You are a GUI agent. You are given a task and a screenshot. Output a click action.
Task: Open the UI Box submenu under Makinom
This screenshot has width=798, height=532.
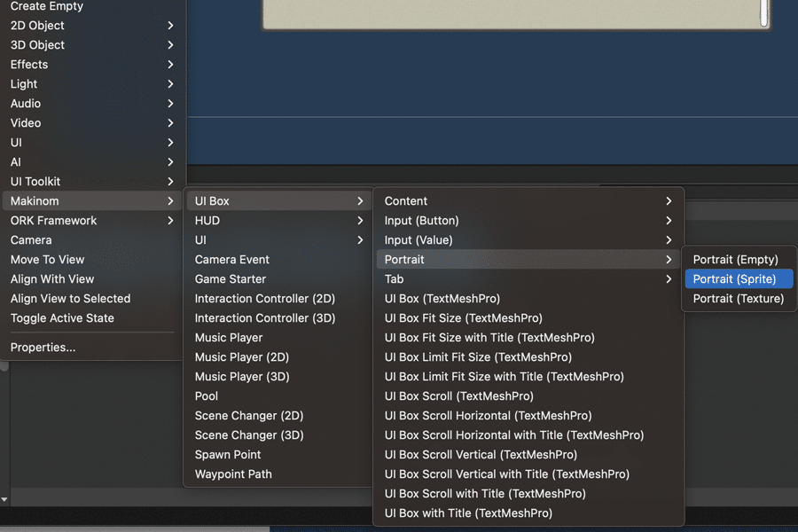pos(278,201)
